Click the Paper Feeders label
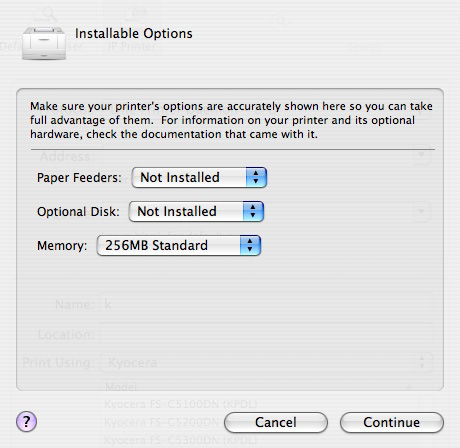The width and height of the screenshot is (460, 448). coord(79,178)
